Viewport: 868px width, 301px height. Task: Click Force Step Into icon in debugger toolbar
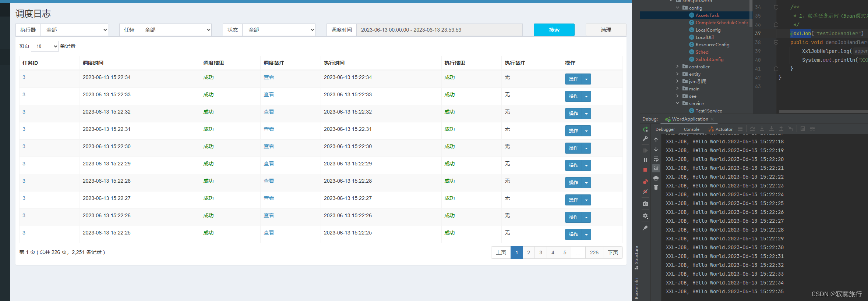click(x=772, y=129)
